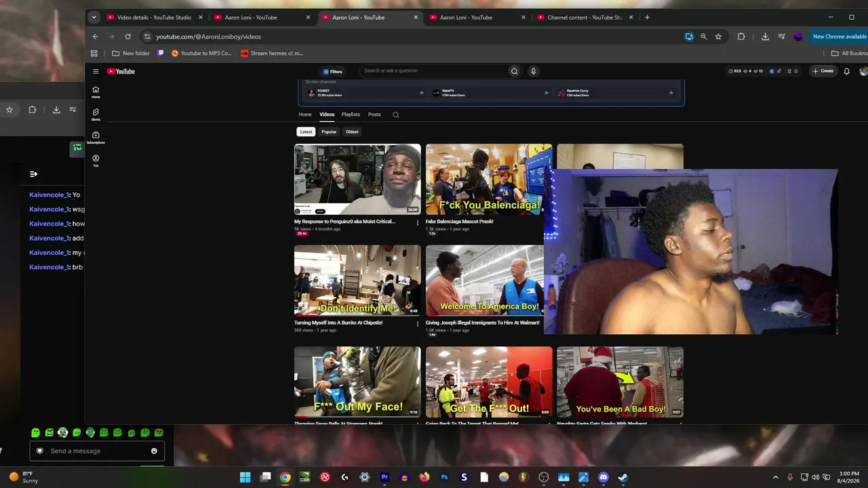
Task: Open the channel Home tab
Action: pyautogui.click(x=305, y=115)
